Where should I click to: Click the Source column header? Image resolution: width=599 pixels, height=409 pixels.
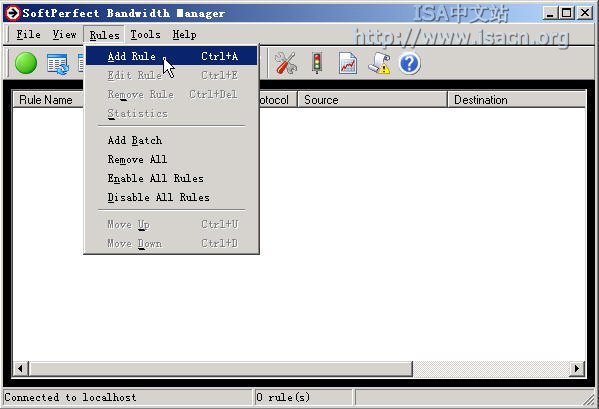coord(372,100)
